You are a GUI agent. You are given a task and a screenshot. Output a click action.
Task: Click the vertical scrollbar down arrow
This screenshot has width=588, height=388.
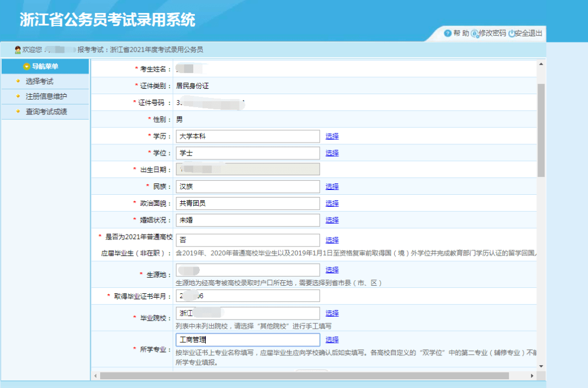[541, 366]
